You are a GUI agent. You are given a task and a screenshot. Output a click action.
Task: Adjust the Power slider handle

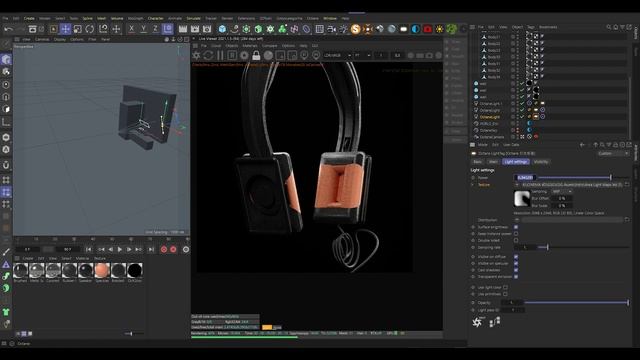[611, 178]
